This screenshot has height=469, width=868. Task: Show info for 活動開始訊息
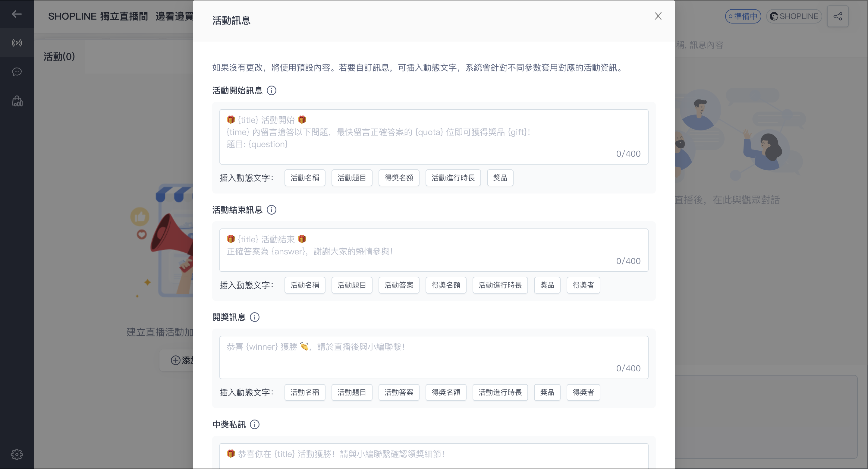point(271,91)
